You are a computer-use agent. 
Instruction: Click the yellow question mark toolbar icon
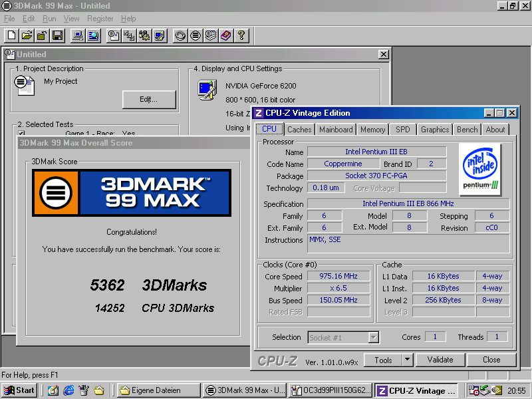(241, 35)
